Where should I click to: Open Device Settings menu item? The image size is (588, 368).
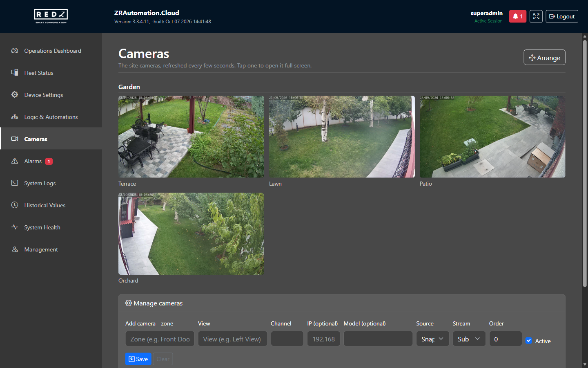(51, 95)
